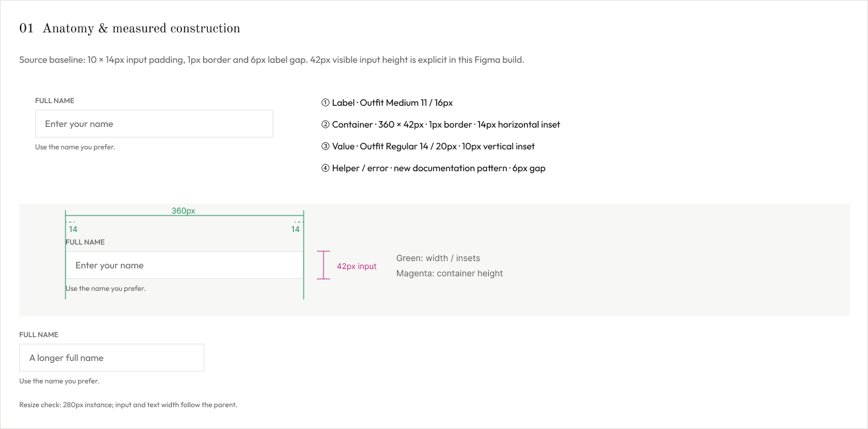Click the first 'Enter your name' input field
Screen dimensions: 868x429
tap(154, 124)
